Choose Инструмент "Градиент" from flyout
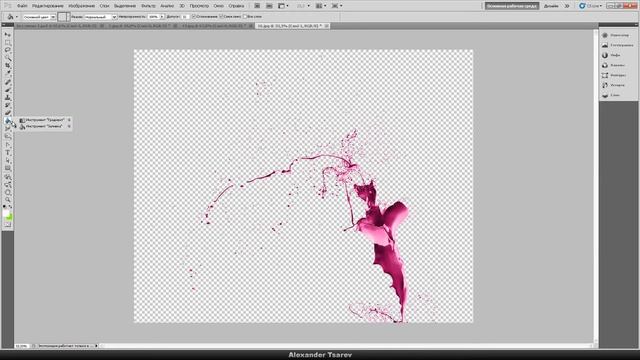640x360 pixels. click(x=46, y=120)
